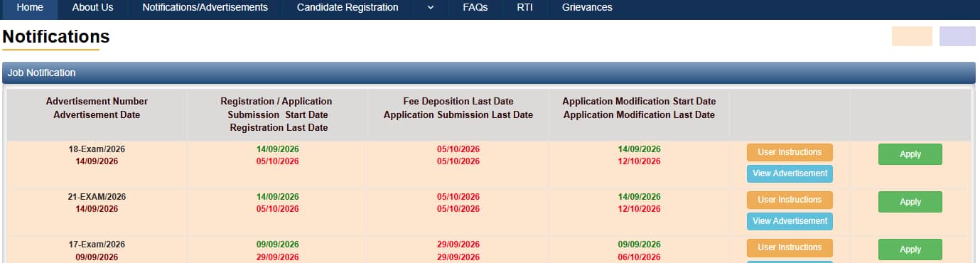Open Notifications/Advertisements menu
980x263 pixels.
[x=205, y=8]
